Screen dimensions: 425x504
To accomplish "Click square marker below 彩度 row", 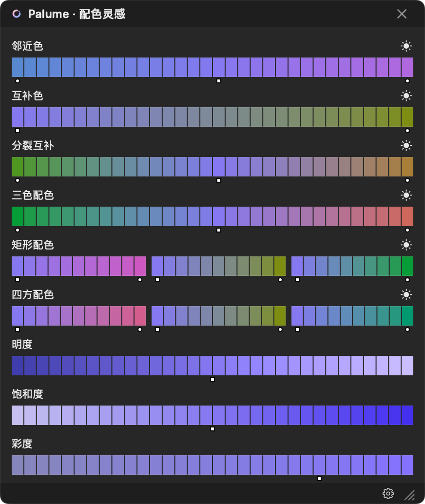I will click(x=319, y=479).
